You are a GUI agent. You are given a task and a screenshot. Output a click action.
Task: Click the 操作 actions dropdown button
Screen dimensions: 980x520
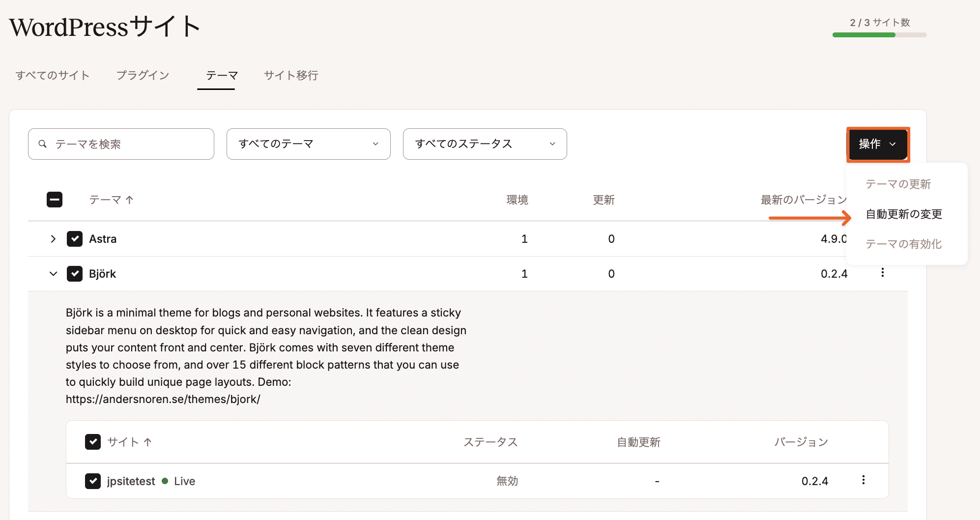pos(878,144)
